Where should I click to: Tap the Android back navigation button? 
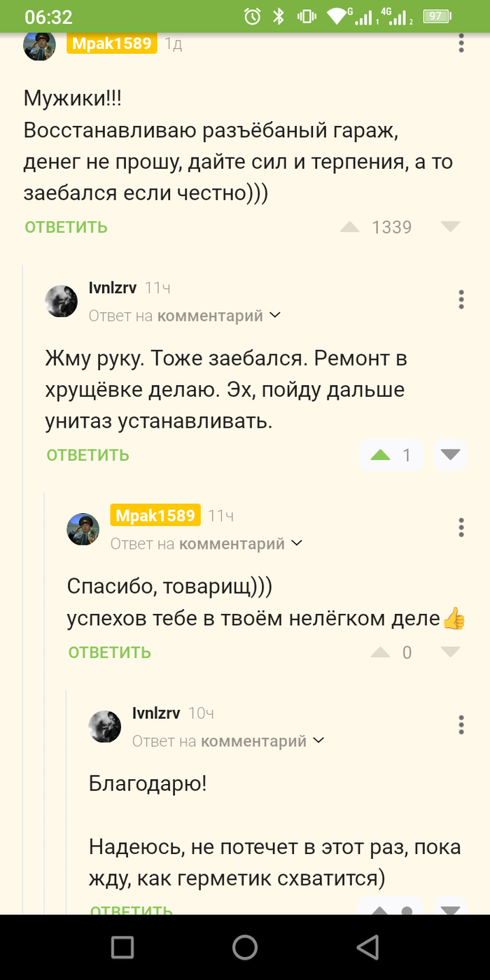click(x=367, y=947)
